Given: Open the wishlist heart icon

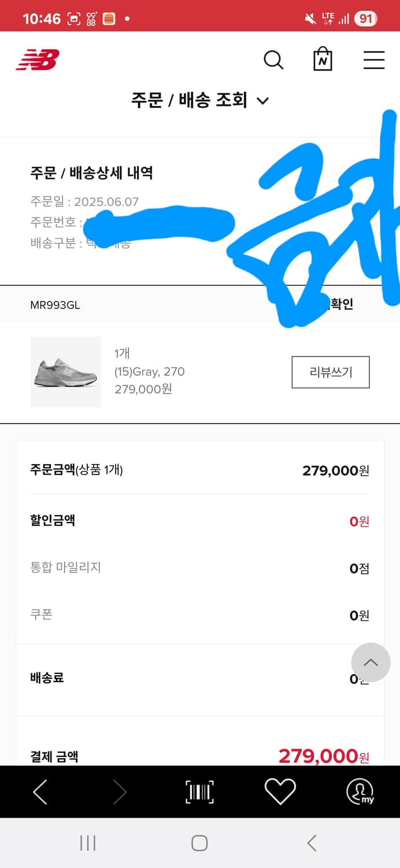Looking at the screenshot, I should tap(280, 792).
